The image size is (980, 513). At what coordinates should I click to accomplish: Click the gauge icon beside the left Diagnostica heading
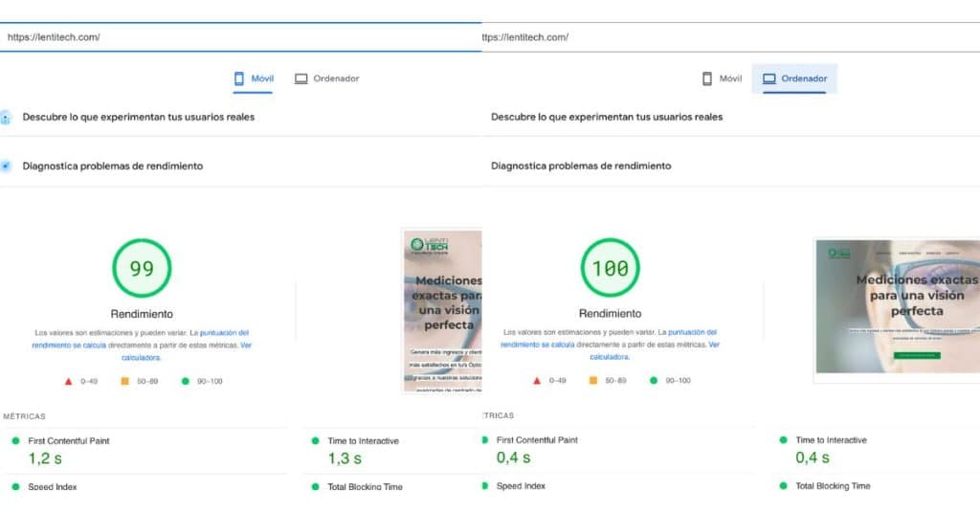coord(6,167)
